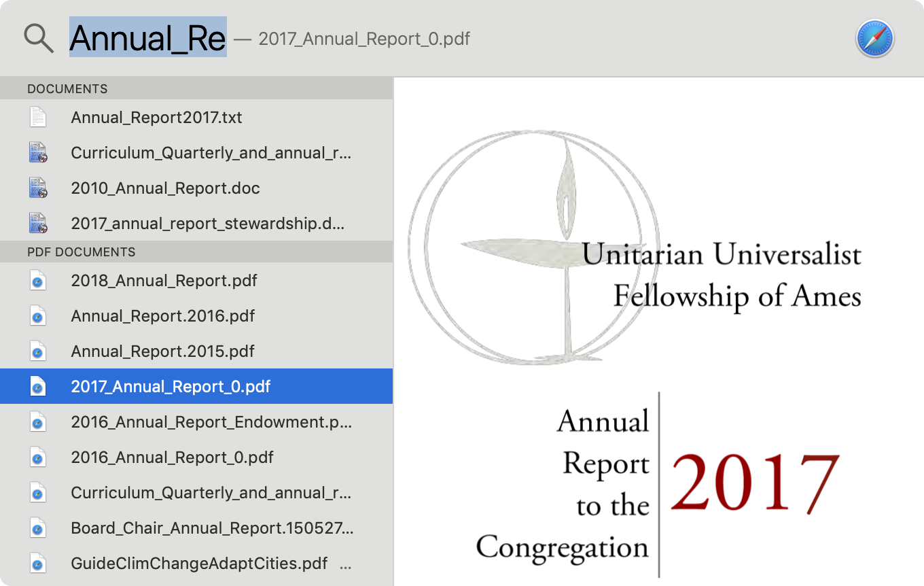924x586 pixels.
Task: Open Curriculum_Quarterly_and_annual_r… under PDF Documents
Action: coord(196,492)
